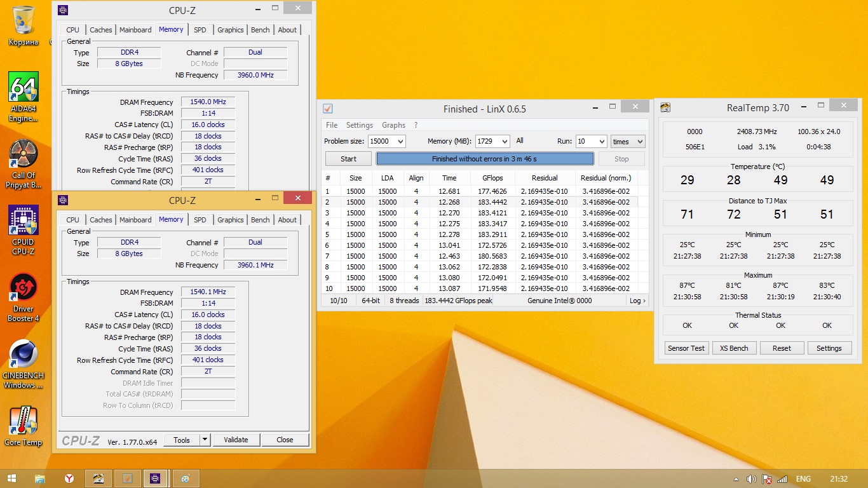Open the volume control in the system tray
The height and width of the screenshot is (488, 868).
(x=752, y=479)
